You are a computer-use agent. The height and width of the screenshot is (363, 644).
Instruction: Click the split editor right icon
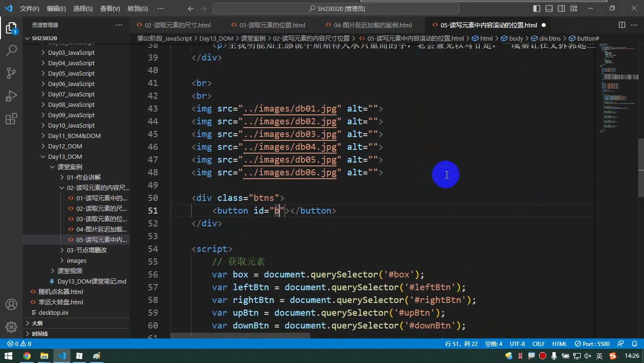pyautogui.click(x=622, y=25)
